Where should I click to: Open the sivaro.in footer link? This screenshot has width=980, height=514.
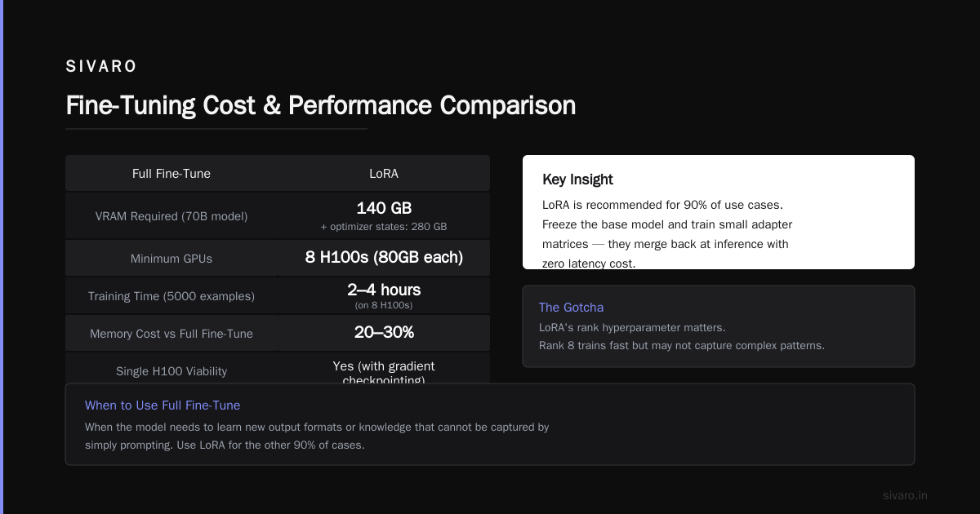pyautogui.click(x=905, y=495)
